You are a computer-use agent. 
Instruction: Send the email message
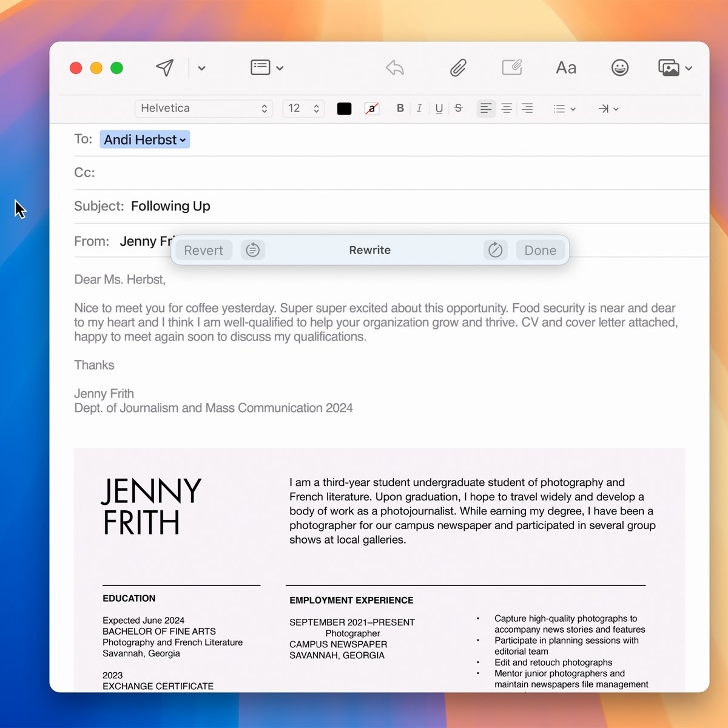165,67
